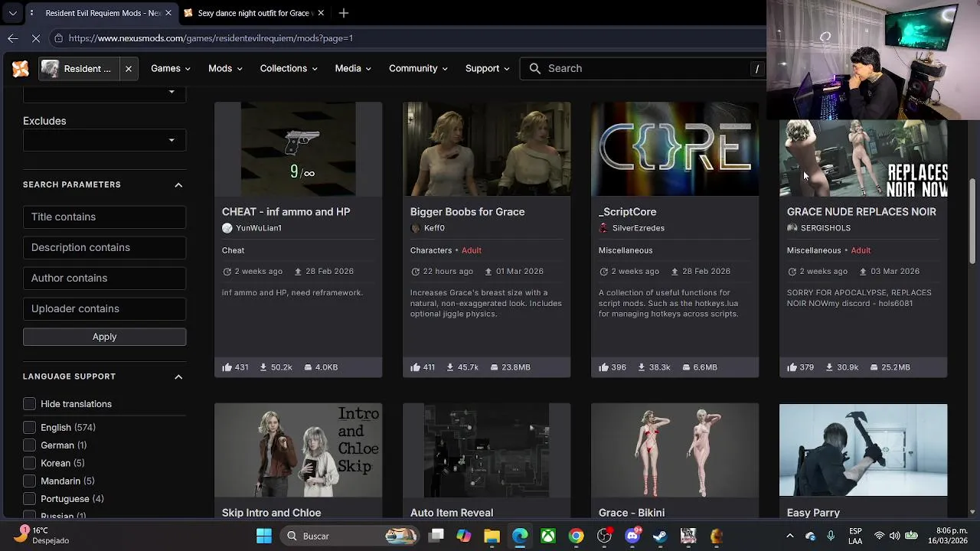Click the Uploader contains field
Image resolution: width=980 pixels, height=551 pixels.
coord(104,308)
